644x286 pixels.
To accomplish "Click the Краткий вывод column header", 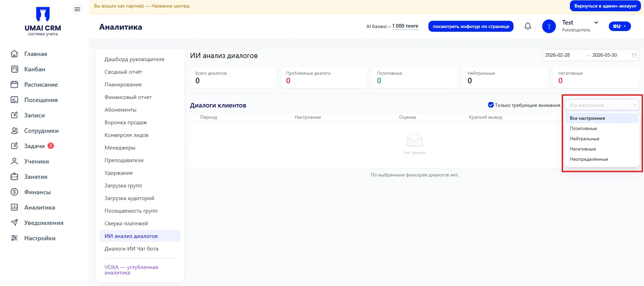I will [485, 117].
